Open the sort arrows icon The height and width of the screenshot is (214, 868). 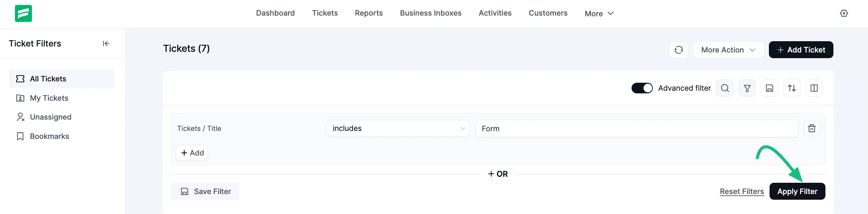tap(792, 88)
